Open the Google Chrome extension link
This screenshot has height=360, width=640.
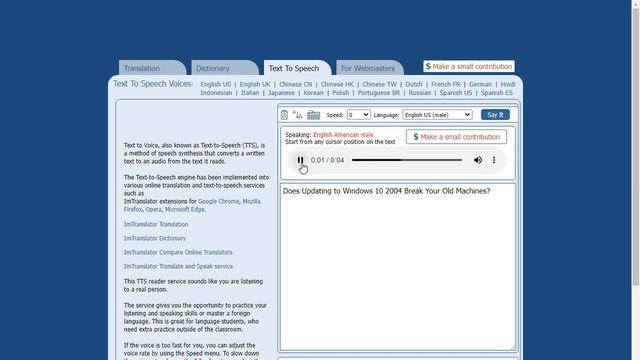(218, 201)
